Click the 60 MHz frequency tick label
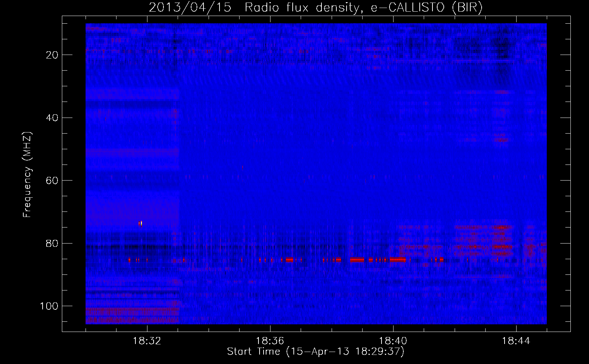 pyautogui.click(x=52, y=181)
